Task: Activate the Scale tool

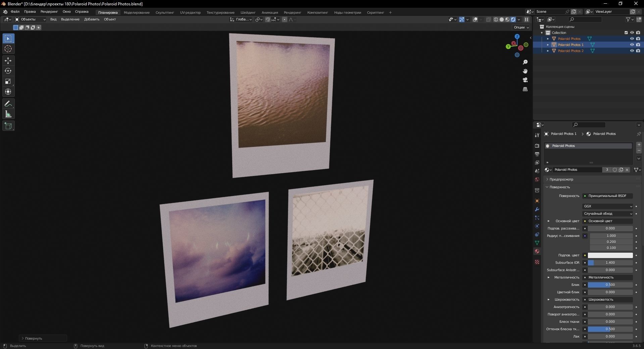Action: [x=8, y=82]
